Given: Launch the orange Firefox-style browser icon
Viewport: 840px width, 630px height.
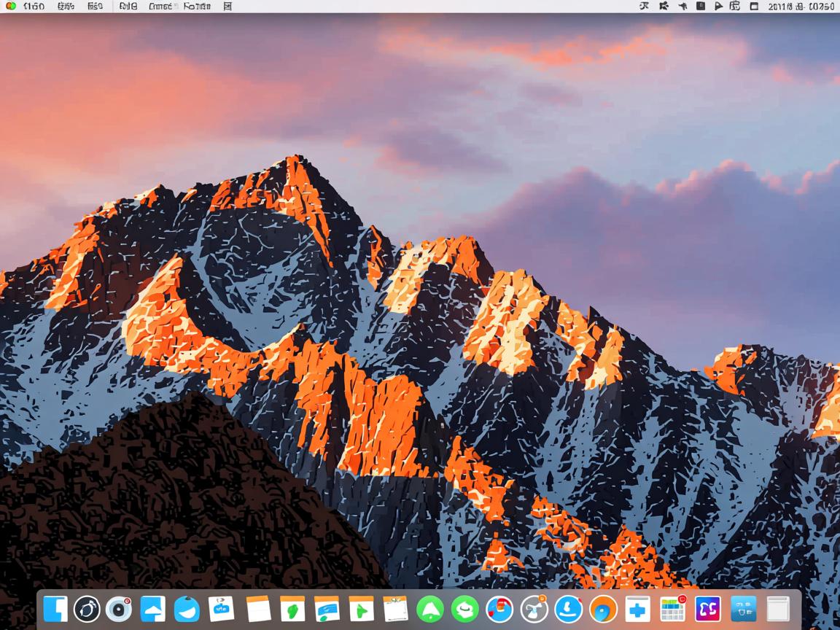Looking at the screenshot, I should point(603,609).
